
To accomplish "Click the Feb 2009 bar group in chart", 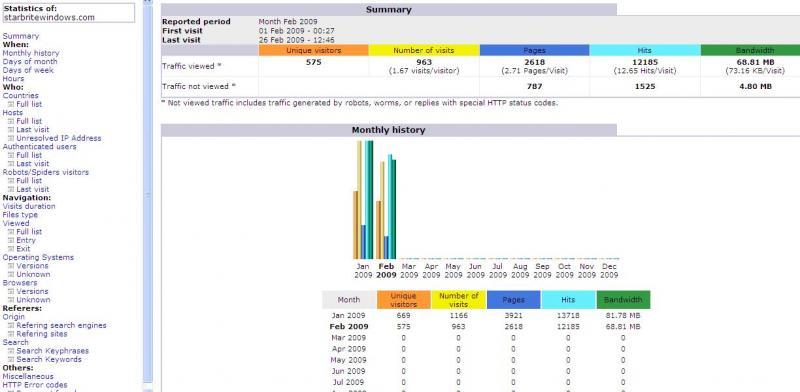I will coord(386,207).
